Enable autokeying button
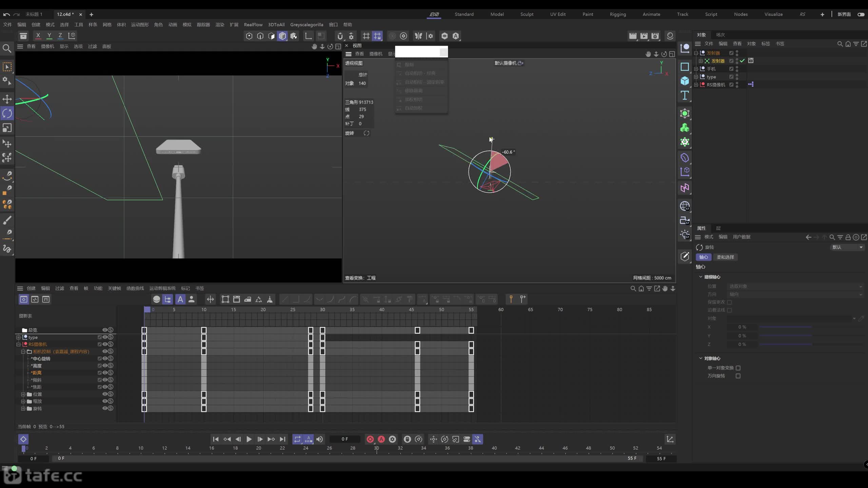 point(381,439)
